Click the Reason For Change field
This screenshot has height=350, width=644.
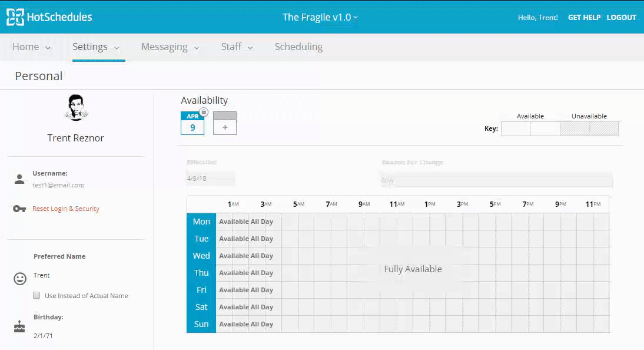pos(496,180)
